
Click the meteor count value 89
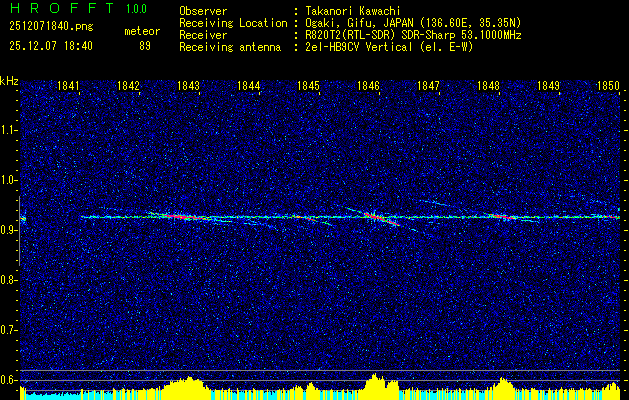[145, 46]
